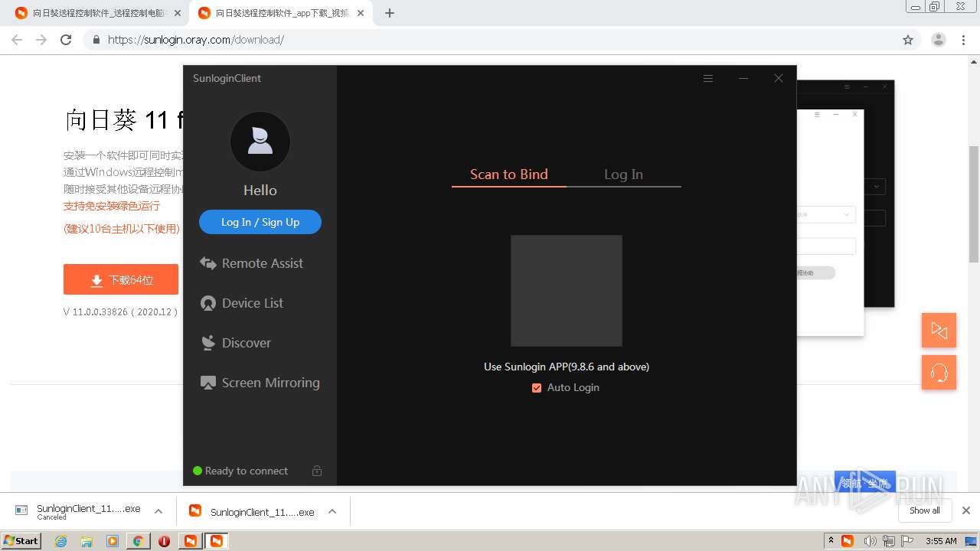Expand options for second SunloginClient download
This screenshot has height=551, width=980.
click(332, 511)
